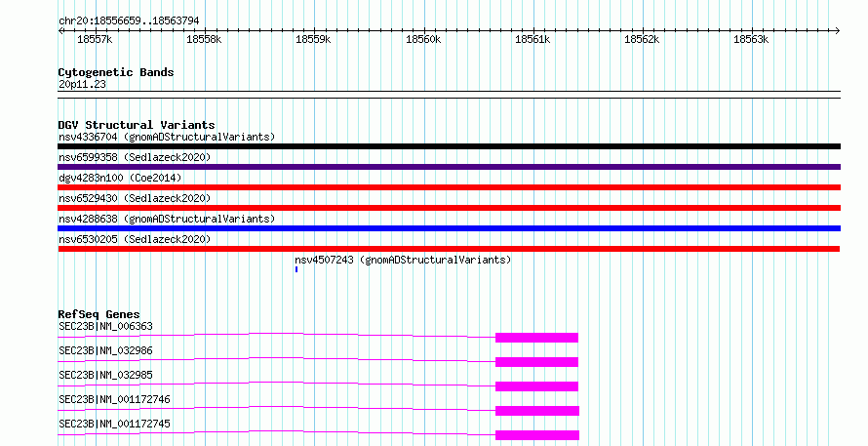Click the DGV Structural Variants track heading
The image size is (868, 446).
pyautogui.click(x=137, y=125)
